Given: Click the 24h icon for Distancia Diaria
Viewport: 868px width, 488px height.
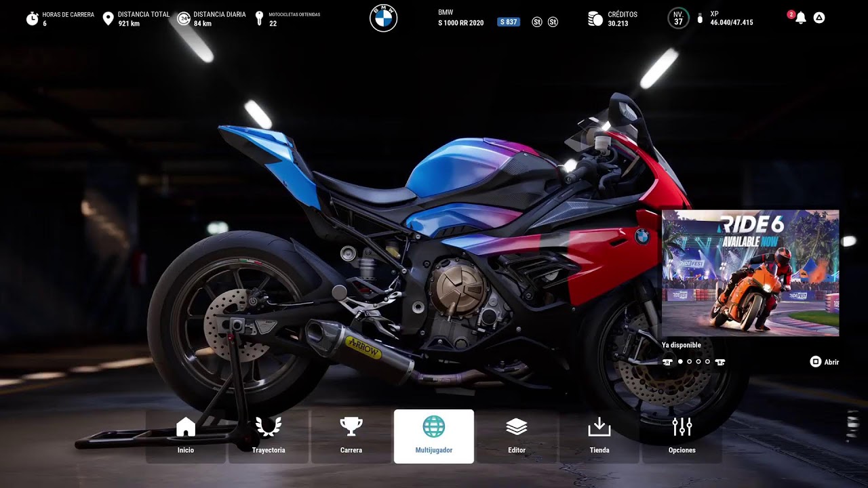Looking at the screenshot, I should pyautogui.click(x=183, y=18).
